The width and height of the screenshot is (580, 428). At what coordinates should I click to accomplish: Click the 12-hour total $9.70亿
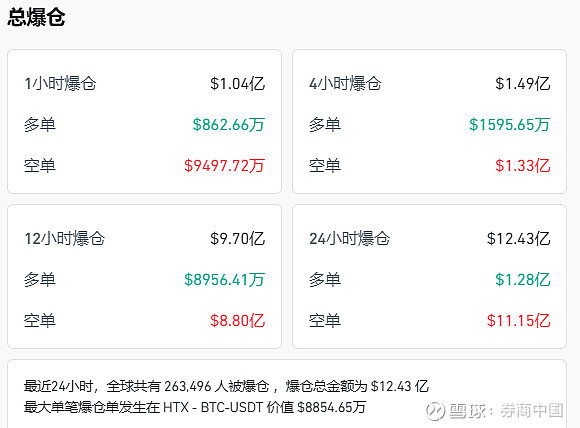[237, 239]
